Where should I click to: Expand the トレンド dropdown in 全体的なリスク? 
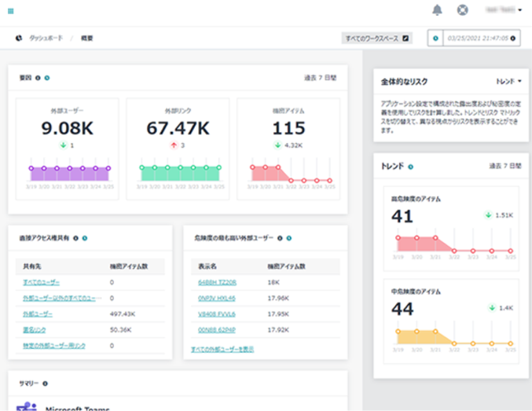point(509,82)
